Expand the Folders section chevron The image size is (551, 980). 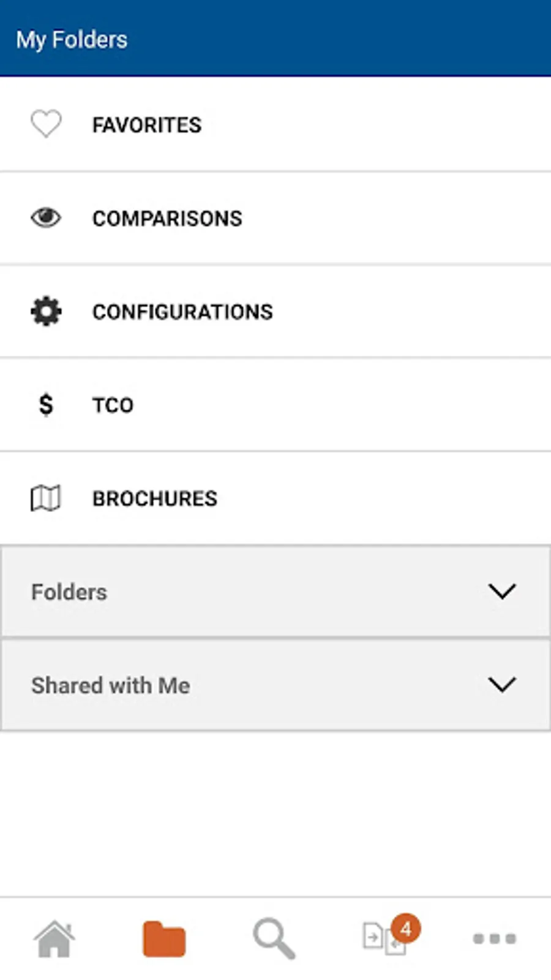(502, 591)
